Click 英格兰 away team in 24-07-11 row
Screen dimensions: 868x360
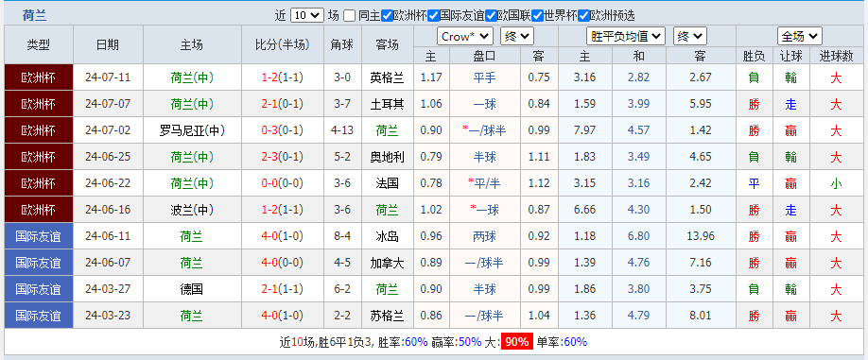pyautogui.click(x=387, y=77)
